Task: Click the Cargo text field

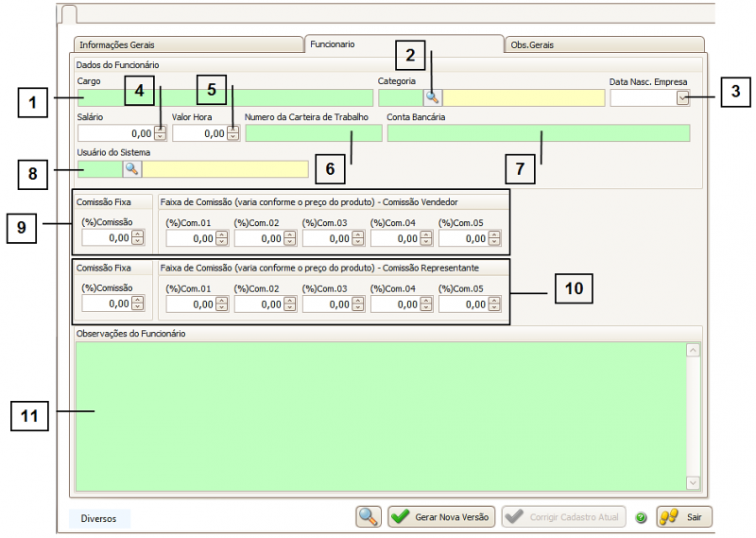Action: pyautogui.click(x=225, y=96)
